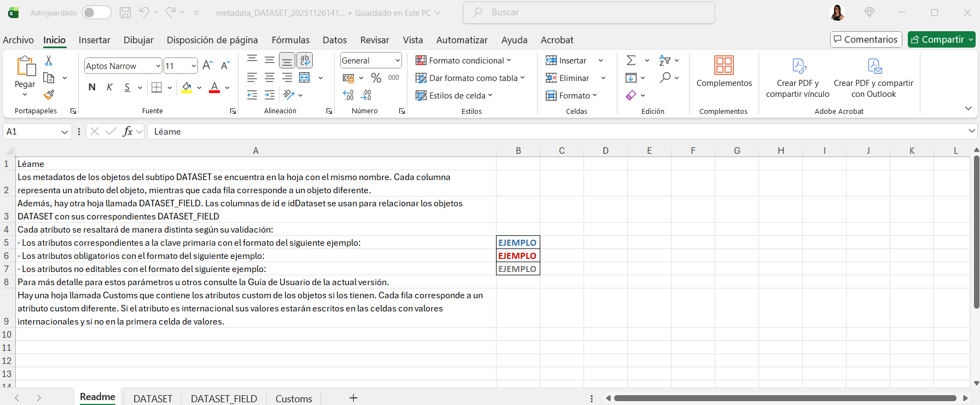Toggle Wrap Text for the cell

[x=305, y=60]
